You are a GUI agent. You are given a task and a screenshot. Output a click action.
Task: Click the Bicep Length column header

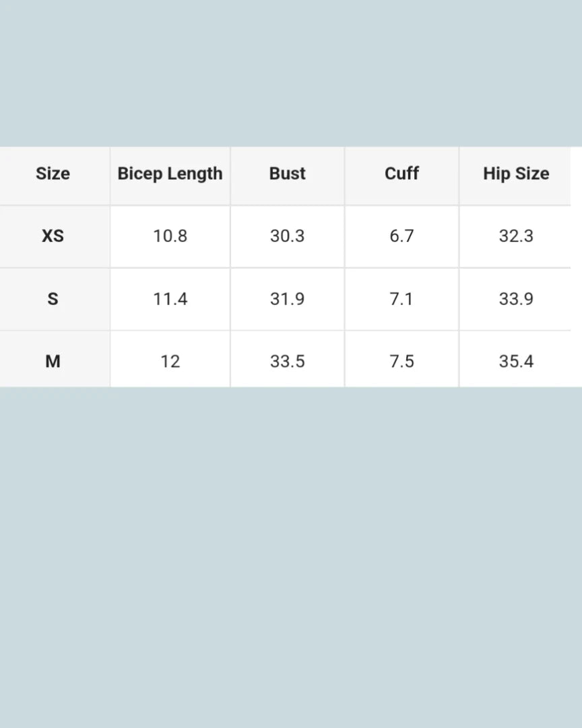pos(170,174)
